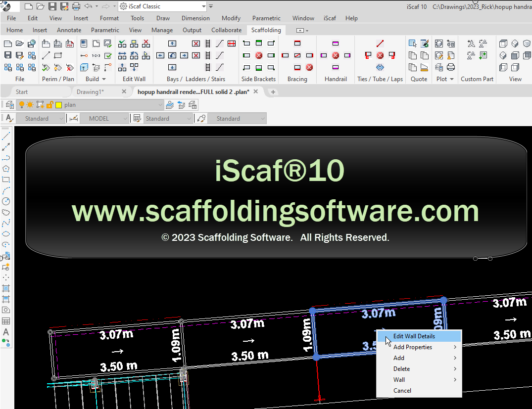Click the 3.50 m dimension text in left bay
532x409 pixels.
119,366
